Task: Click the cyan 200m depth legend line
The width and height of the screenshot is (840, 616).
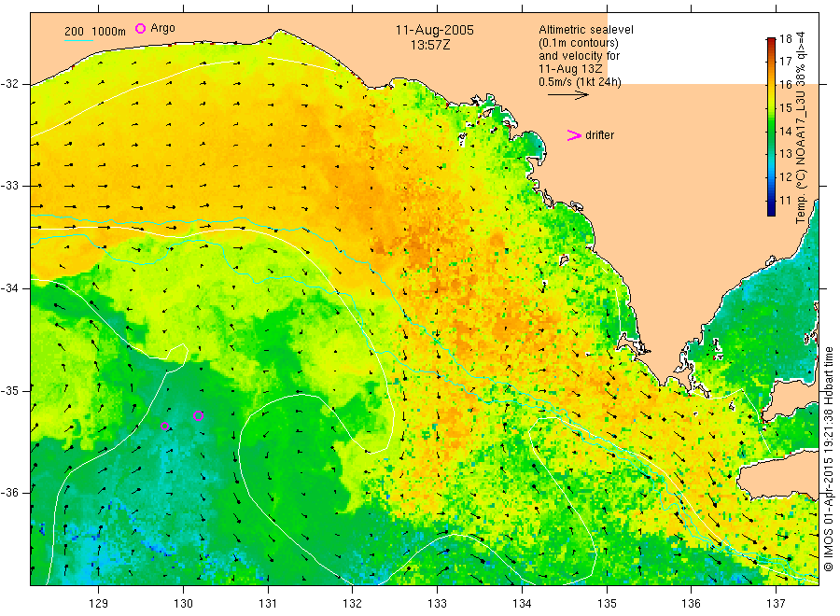Action: coord(78,40)
